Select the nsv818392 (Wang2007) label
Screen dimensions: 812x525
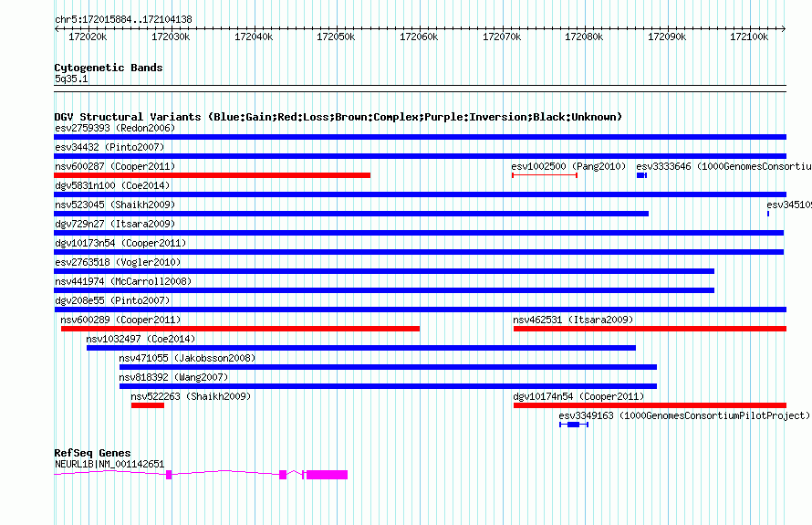173,377
